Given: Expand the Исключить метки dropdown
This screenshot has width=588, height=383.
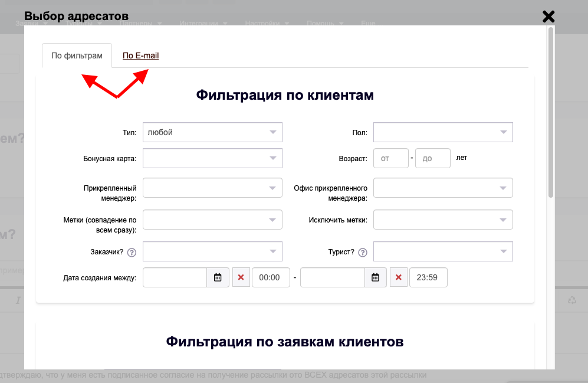Looking at the screenshot, I should coord(443,220).
